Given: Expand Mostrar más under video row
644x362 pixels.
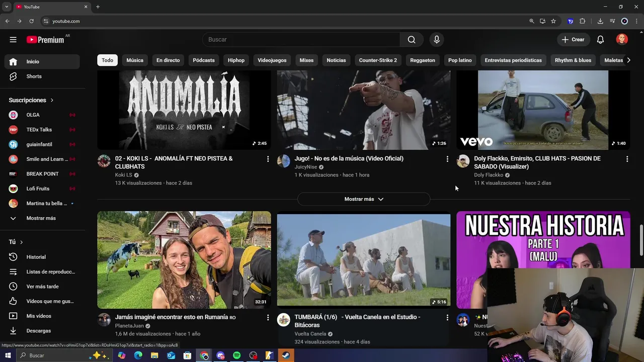Looking at the screenshot, I should tap(364, 199).
